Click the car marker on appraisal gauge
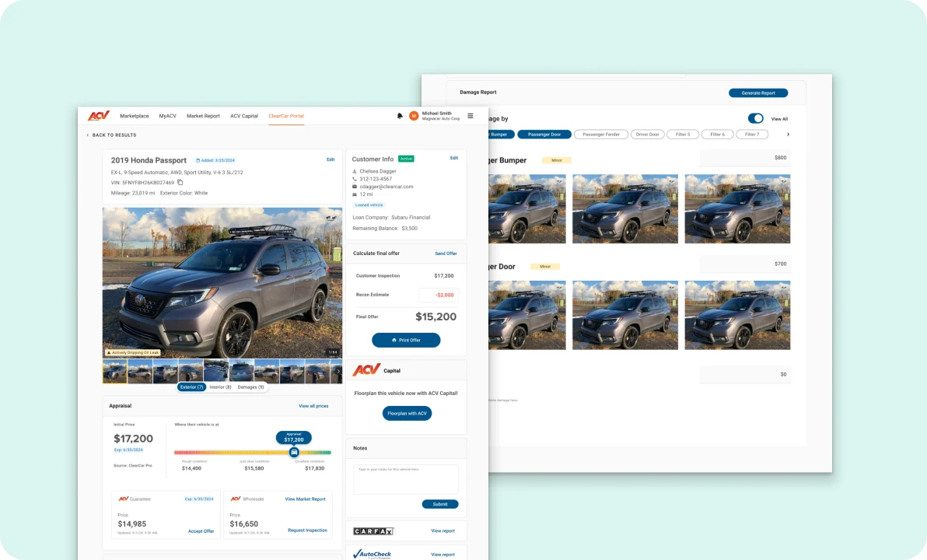The height and width of the screenshot is (560, 927). coord(294,453)
